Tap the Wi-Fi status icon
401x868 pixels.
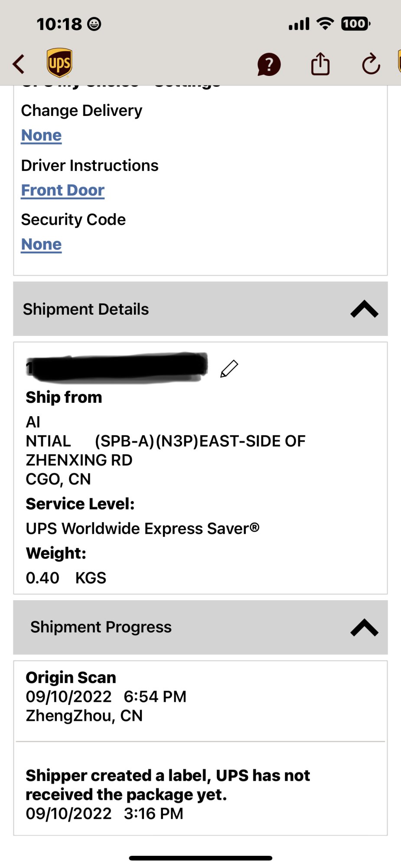[x=325, y=23]
